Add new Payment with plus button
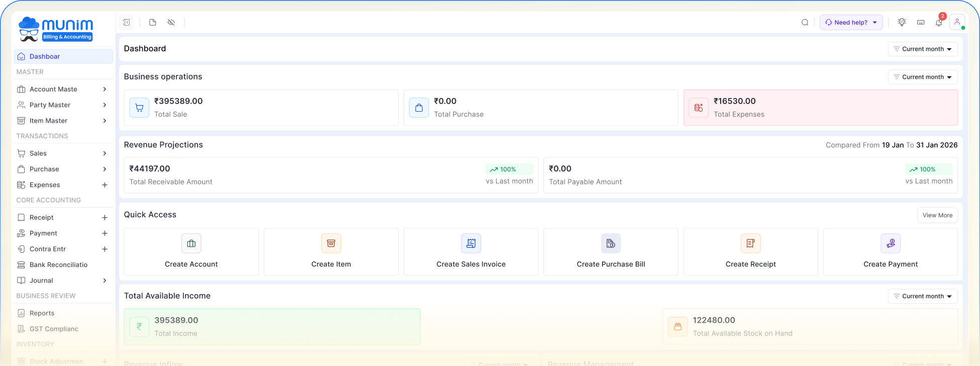This screenshot has width=980, height=366. pos(105,234)
